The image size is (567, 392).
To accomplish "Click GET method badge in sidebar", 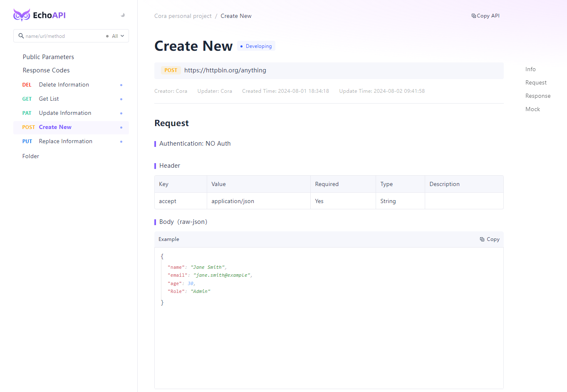I will 27,99.
